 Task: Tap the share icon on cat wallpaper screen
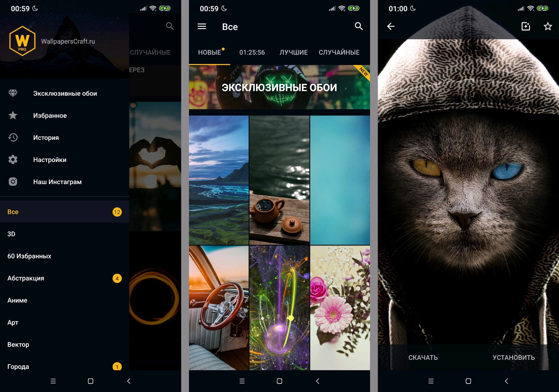pos(526,26)
